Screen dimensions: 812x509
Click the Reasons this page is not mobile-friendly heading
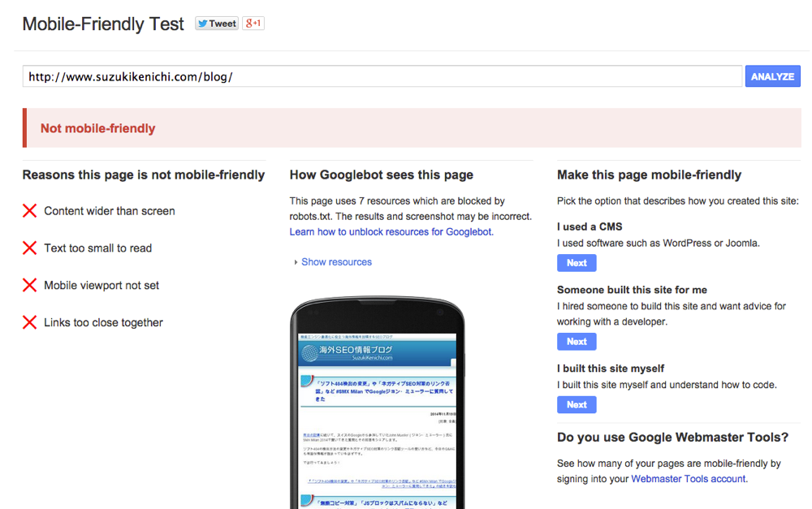[x=144, y=175]
